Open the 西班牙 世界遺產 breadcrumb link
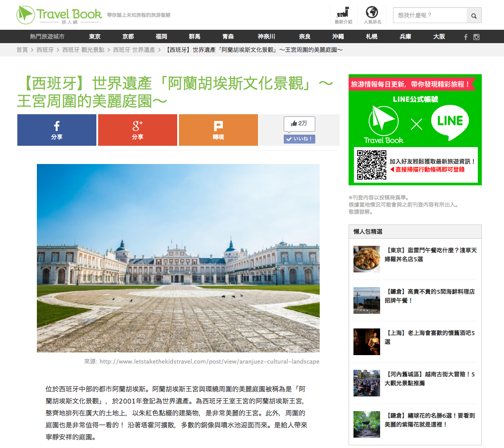The image size is (504, 448). click(134, 50)
